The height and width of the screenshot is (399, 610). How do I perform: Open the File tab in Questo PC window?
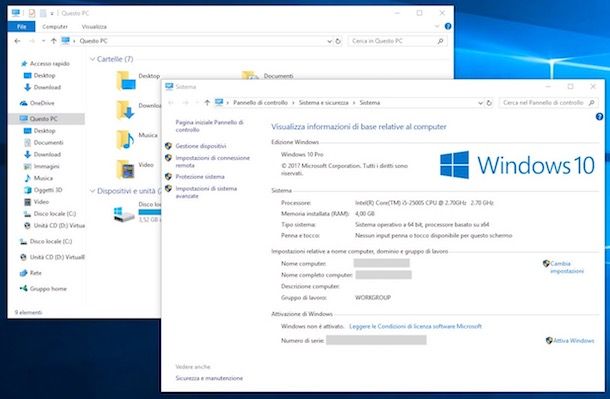(21, 26)
